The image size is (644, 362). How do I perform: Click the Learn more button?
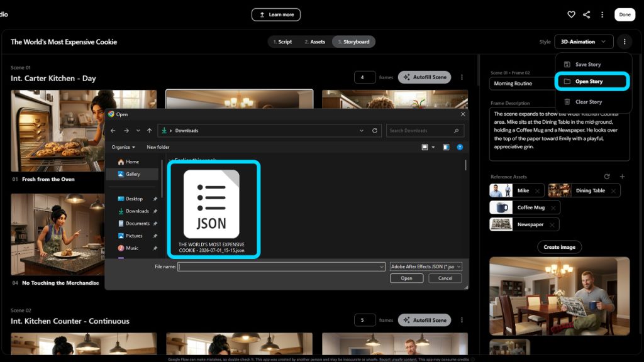276,14
